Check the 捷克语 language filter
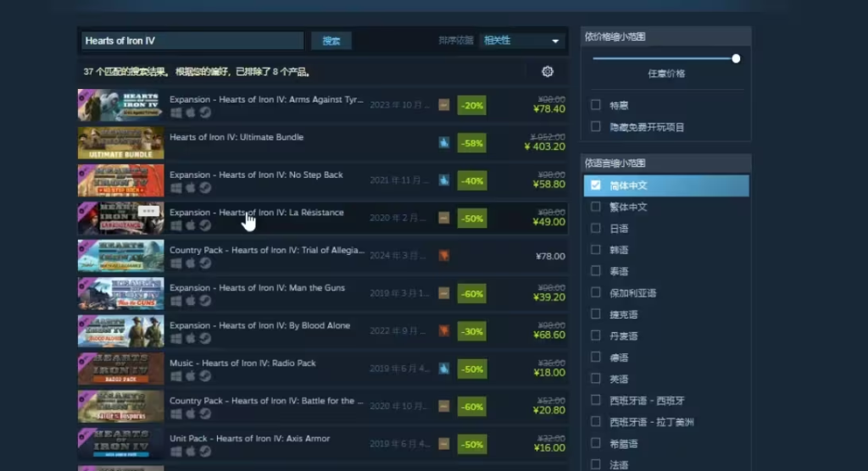Image resolution: width=868 pixels, height=471 pixels. coord(596,313)
